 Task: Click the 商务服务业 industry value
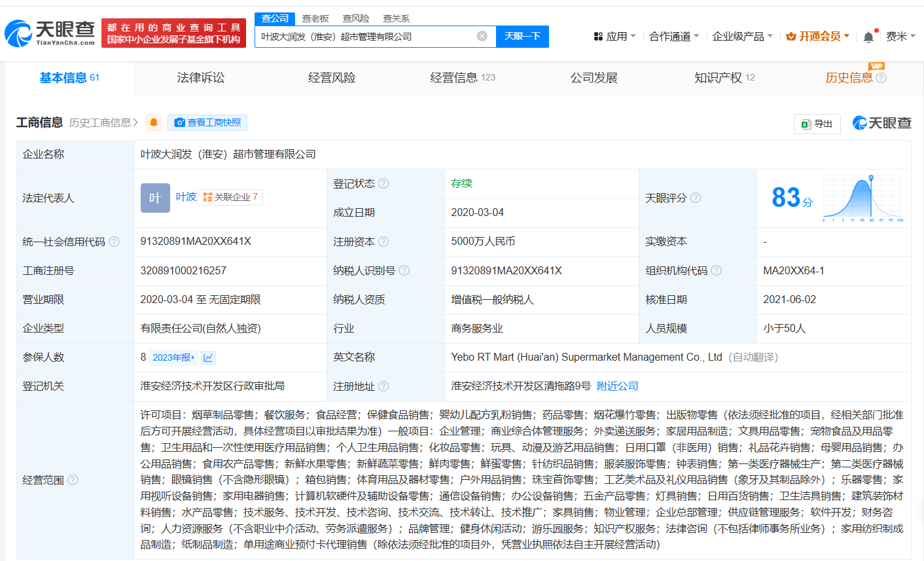(477, 328)
